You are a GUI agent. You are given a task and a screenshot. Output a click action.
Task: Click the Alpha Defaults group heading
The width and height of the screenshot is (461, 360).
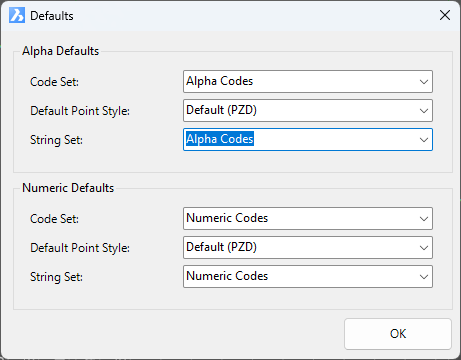[61, 51]
